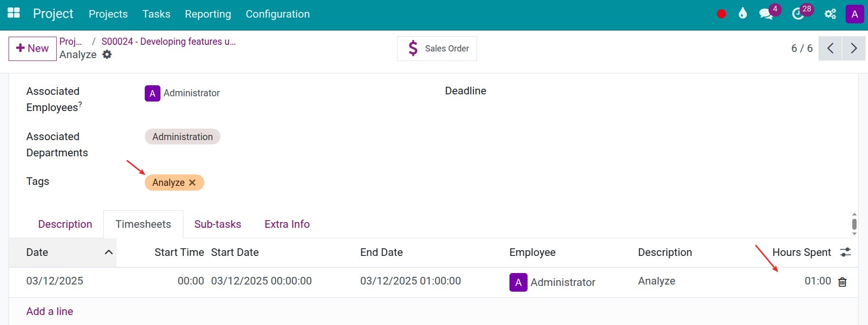Viewport: 868px width, 325px height.
Task: Open the Sales Order smart button
Action: [437, 49]
